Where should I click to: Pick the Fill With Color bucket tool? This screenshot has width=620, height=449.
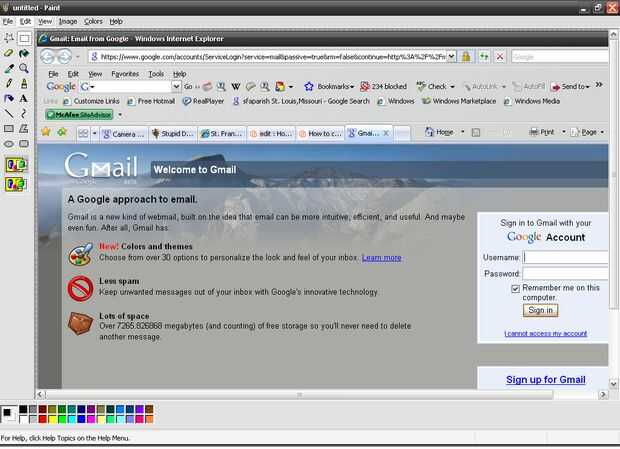pos(24,53)
